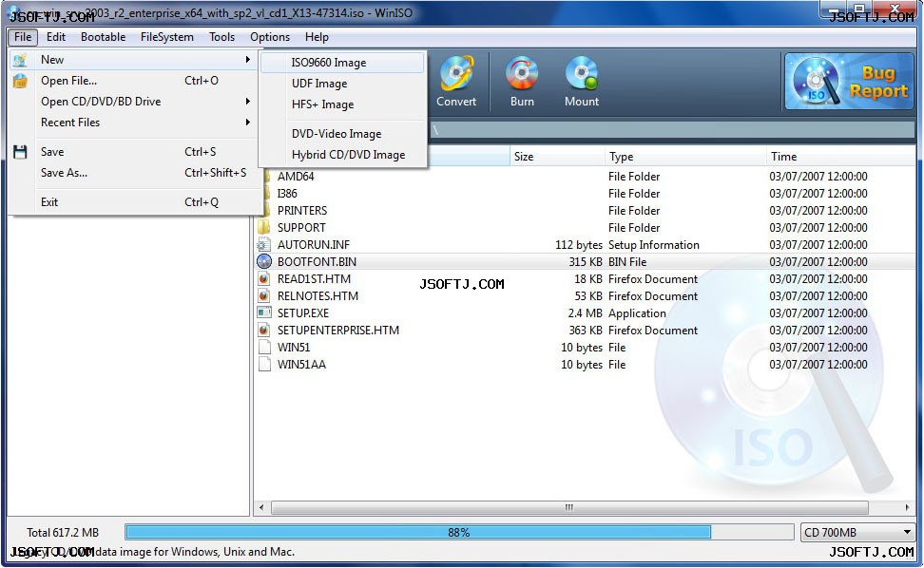Open the Bootable menu
Screen dimensions: 924x568
tap(103, 37)
